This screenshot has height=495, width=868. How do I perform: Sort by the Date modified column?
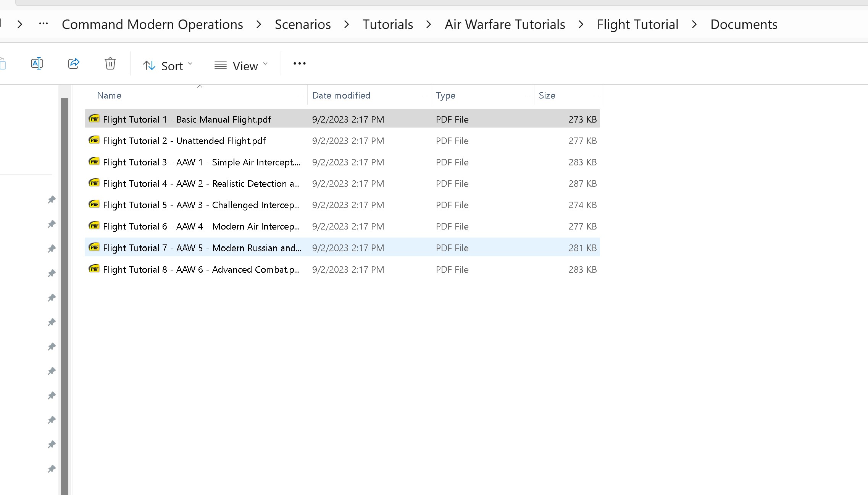341,95
